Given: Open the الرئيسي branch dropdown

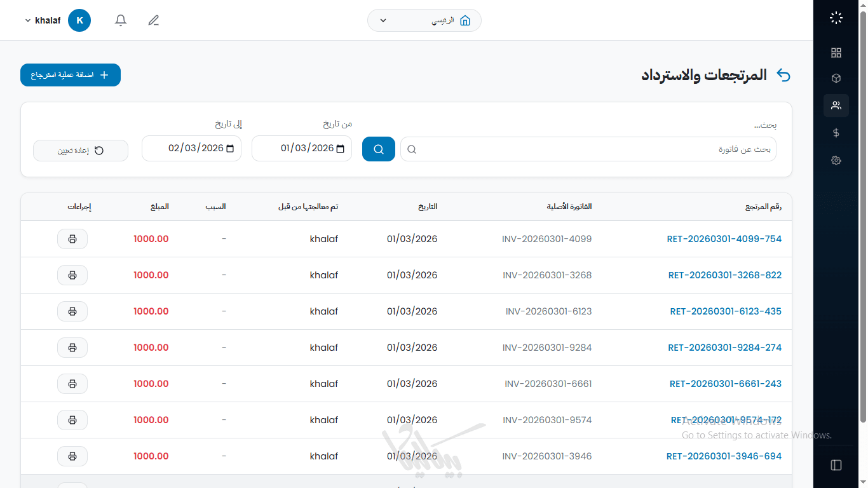Looking at the screenshot, I should (x=424, y=20).
